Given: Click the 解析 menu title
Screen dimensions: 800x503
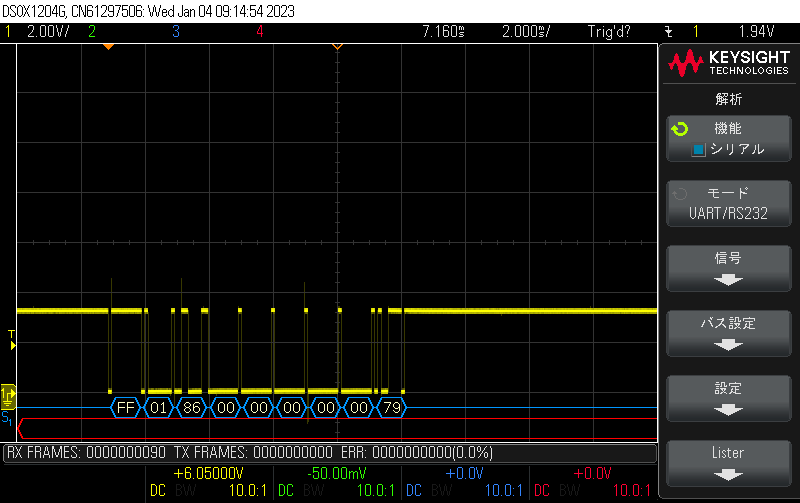Looking at the screenshot, I should coord(728,99).
